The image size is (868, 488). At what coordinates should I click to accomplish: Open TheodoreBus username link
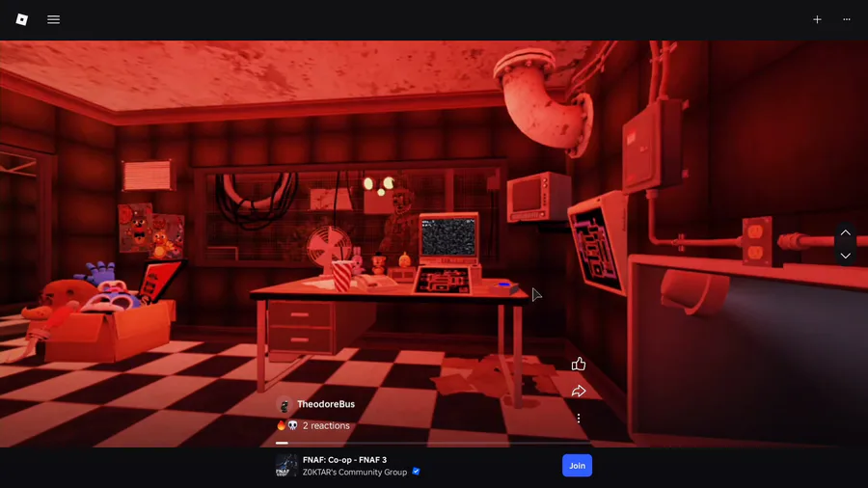click(x=326, y=404)
